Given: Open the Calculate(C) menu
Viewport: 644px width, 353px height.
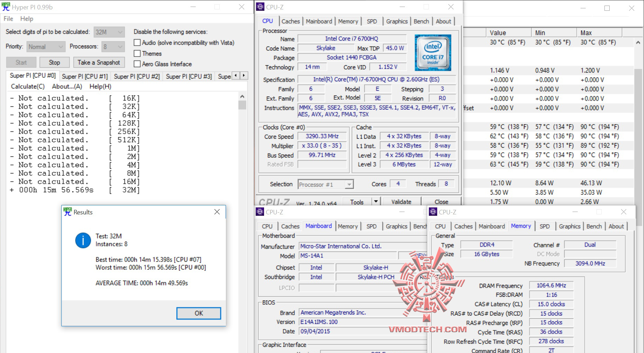Looking at the screenshot, I should 28,87.
